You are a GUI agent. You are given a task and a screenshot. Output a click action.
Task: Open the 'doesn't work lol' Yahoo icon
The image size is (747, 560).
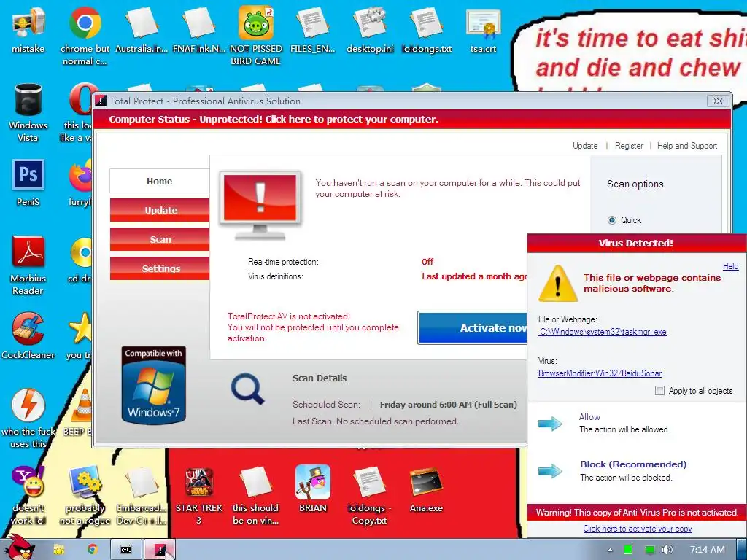28,495
